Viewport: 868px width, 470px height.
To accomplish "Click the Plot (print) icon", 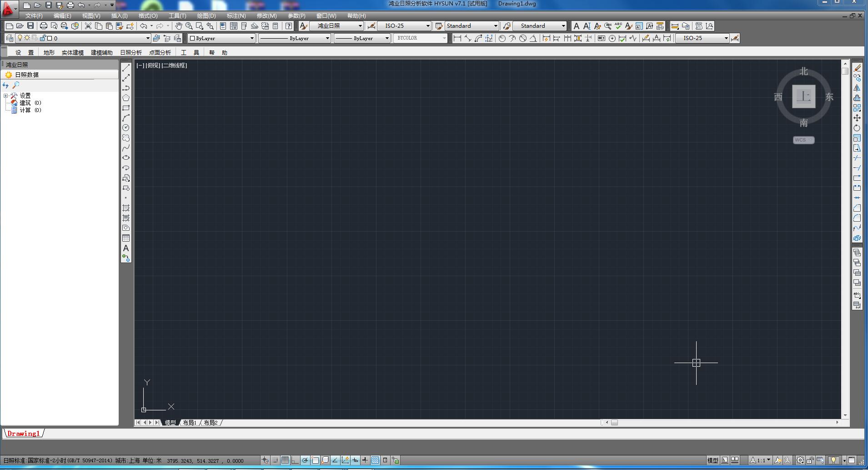I will click(44, 26).
